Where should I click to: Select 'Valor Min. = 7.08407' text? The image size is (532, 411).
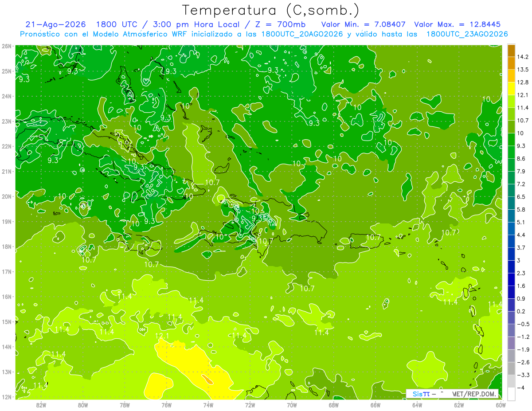click(x=363, y=24)
